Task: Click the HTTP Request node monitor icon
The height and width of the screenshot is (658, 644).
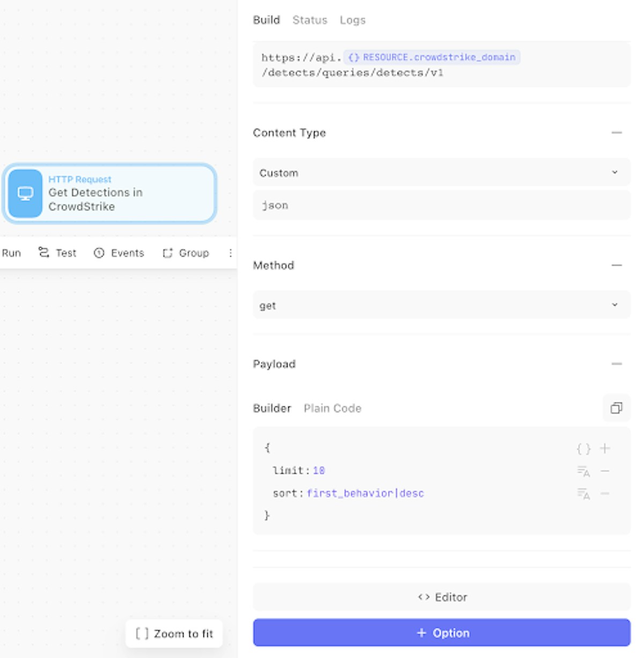Action: coord(25,194)
